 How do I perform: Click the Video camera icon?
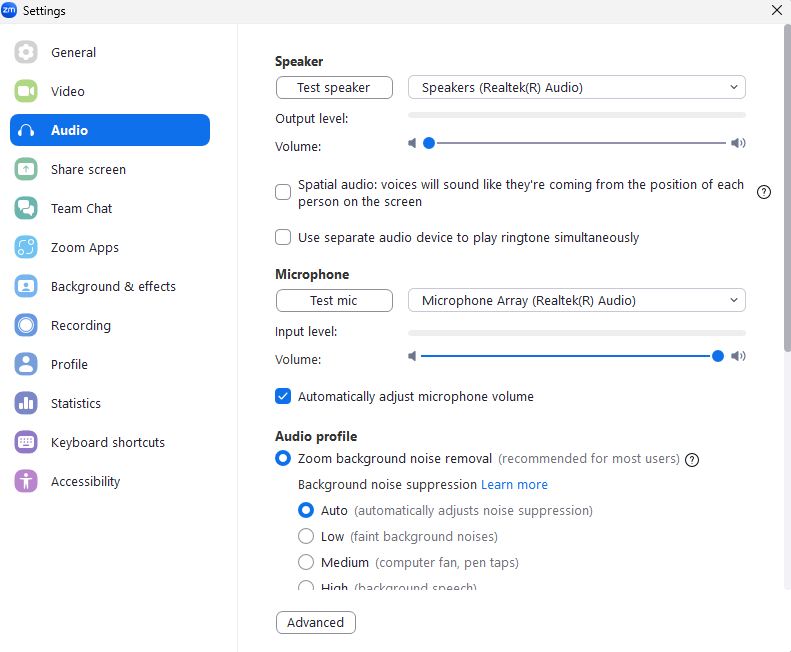point(26,91)
